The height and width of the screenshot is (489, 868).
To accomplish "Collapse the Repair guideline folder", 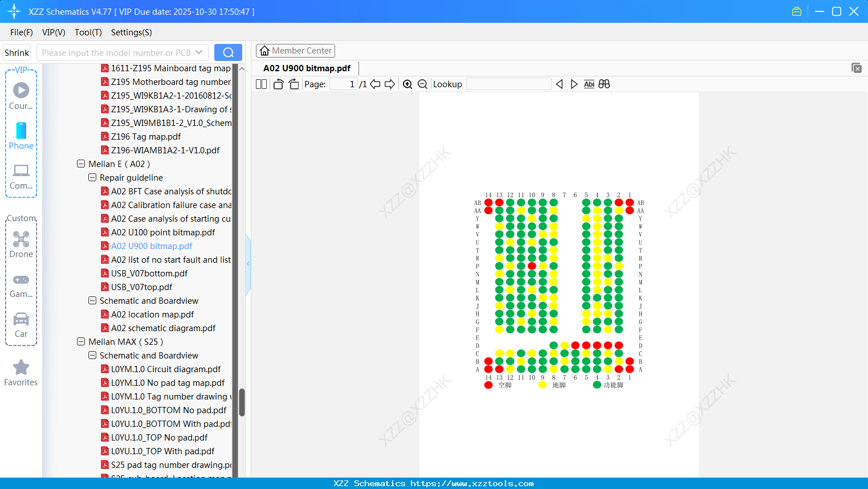I will point(92,178).
